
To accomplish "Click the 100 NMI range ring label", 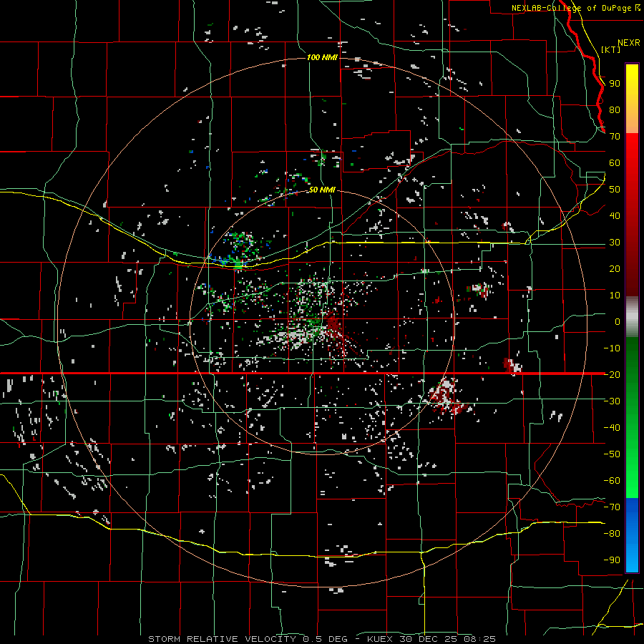I will point(322,57).
